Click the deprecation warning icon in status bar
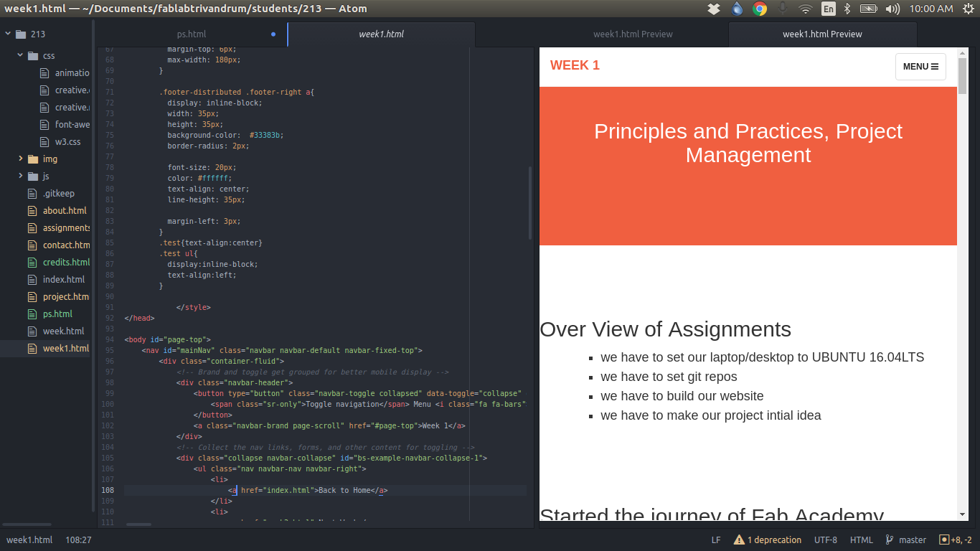The image size is (980, 551). [739, 540]
